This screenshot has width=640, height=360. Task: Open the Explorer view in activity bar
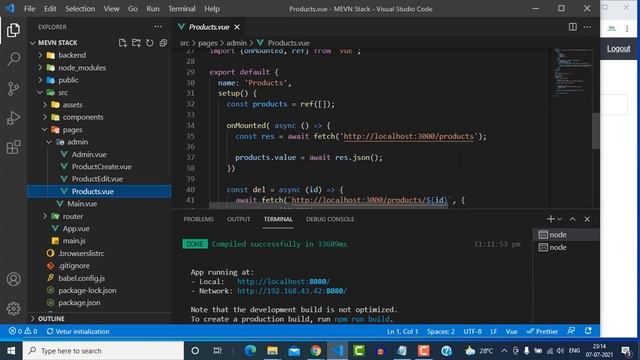point(13,30)
